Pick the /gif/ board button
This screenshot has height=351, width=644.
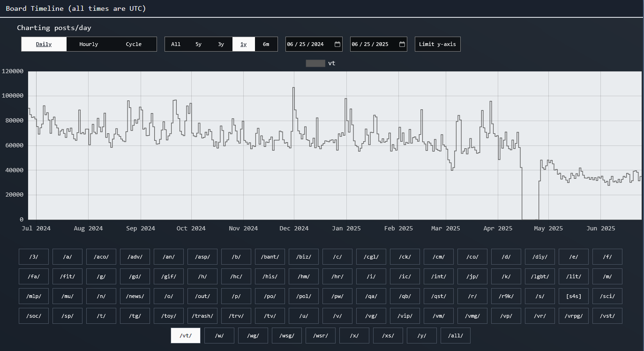[169, 276]
